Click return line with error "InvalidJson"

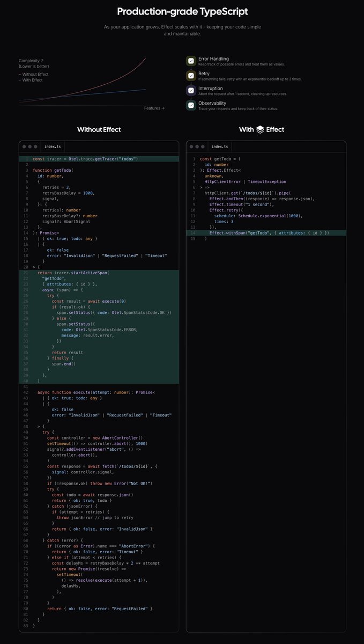(x=102, y=529)
